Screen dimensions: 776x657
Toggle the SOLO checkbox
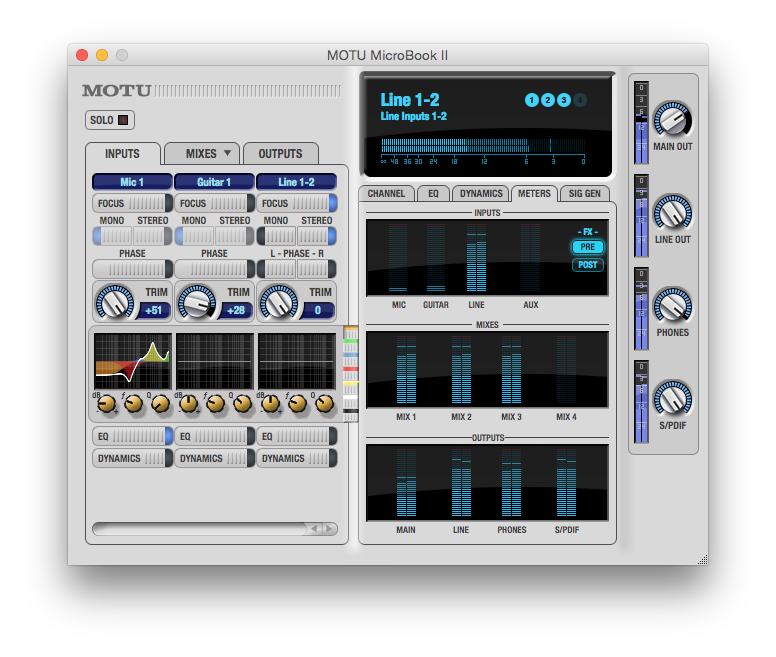[123, 121]
